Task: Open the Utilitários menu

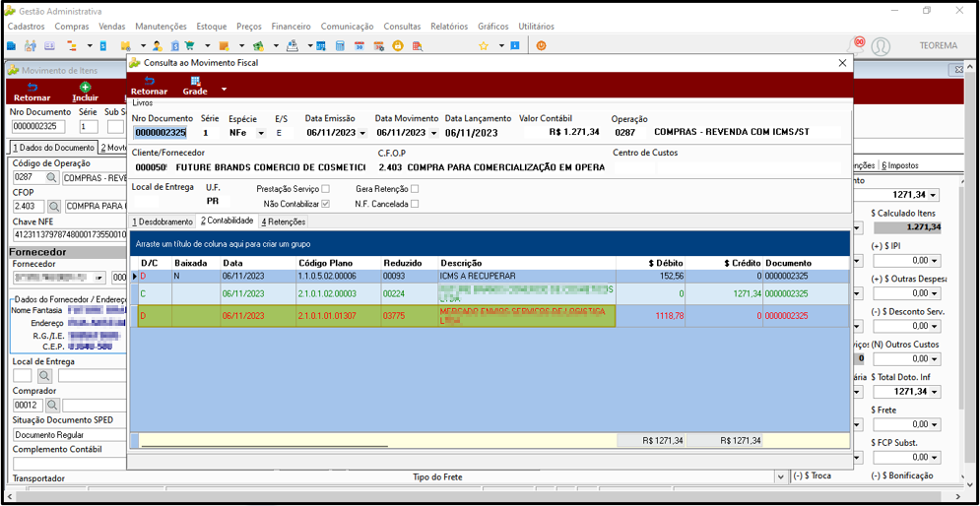Action: [x=536, y=27]
